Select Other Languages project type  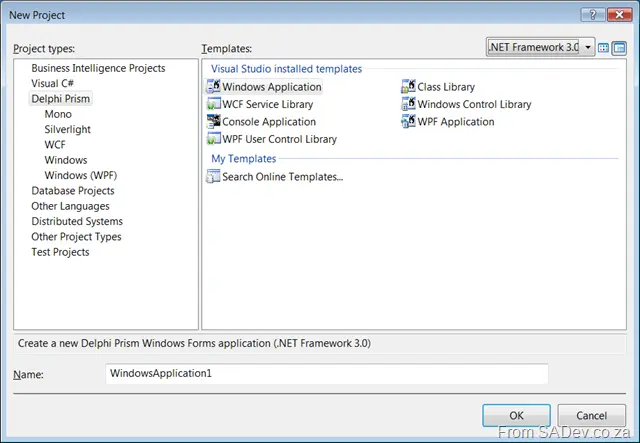pyautogui.click(x=70, y=206)
